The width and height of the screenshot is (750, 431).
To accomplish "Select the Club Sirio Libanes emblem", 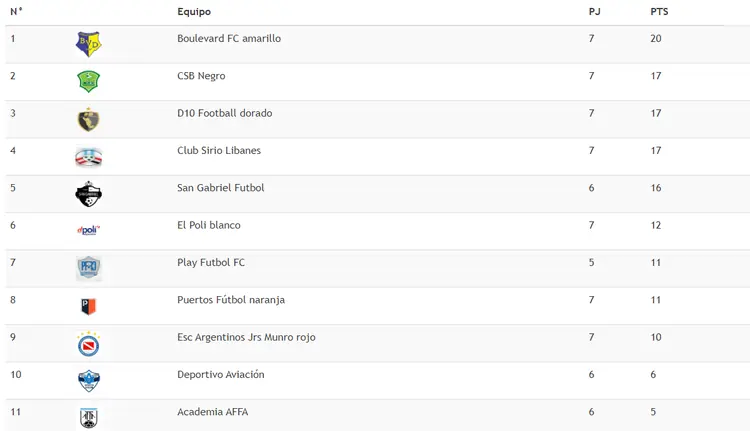I will coord(88,157).
